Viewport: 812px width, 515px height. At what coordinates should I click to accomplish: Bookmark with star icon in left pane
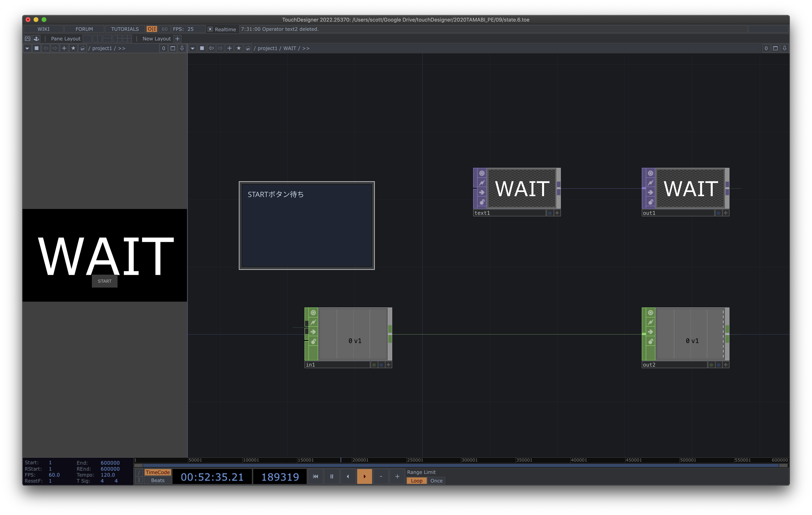coord(73,48)
